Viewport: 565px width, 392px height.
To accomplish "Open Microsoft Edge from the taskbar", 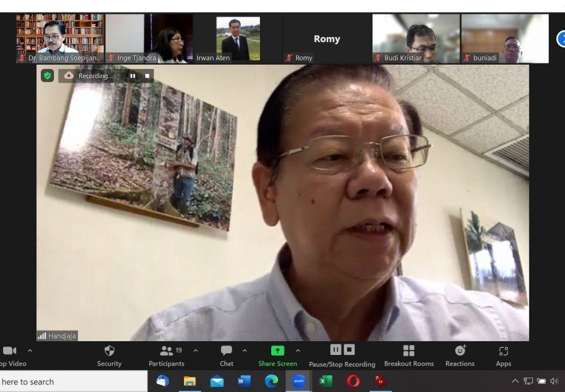I will click(271, 381).
